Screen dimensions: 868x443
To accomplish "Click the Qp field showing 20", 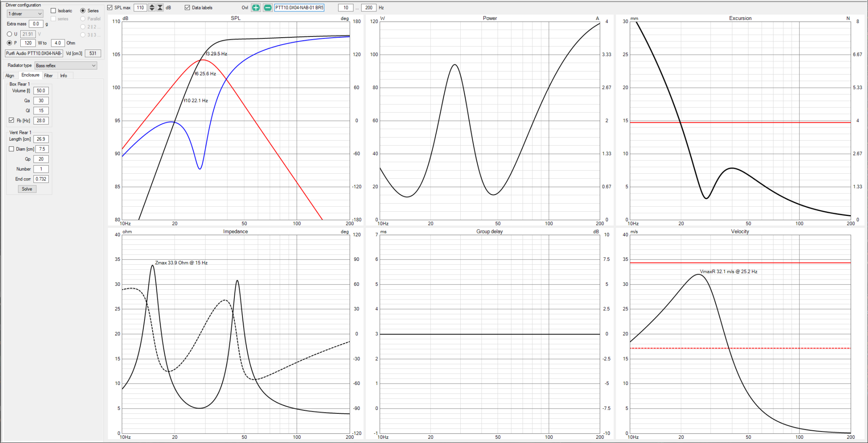I will [41, 159].
